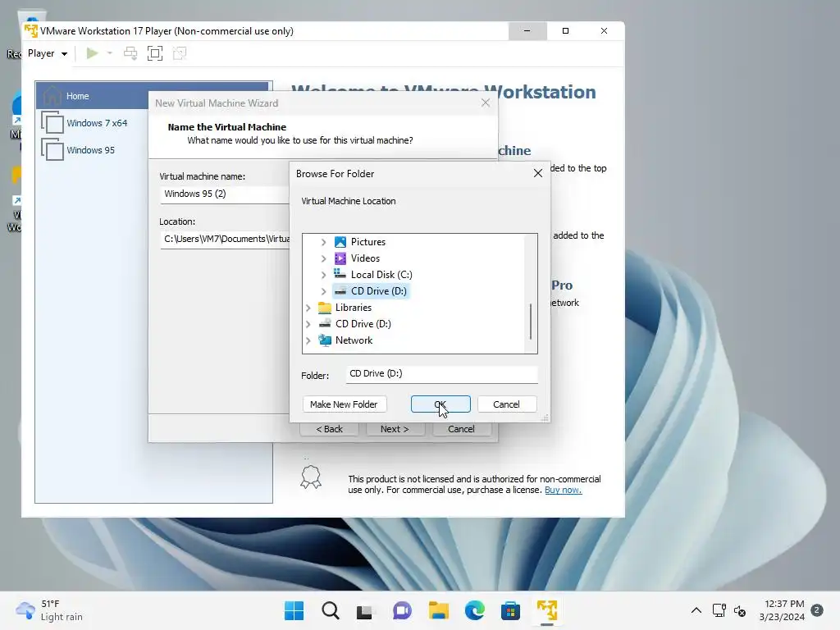Select Network in the folder tree
840x630 pixels.
(354, 340)
